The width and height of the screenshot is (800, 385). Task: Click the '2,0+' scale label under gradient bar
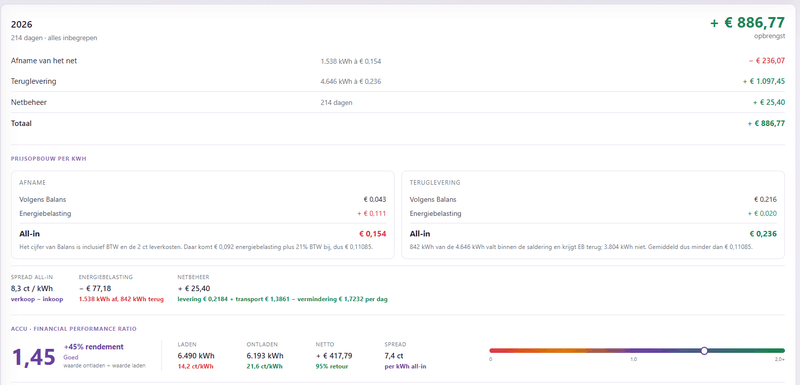[779, 359]
